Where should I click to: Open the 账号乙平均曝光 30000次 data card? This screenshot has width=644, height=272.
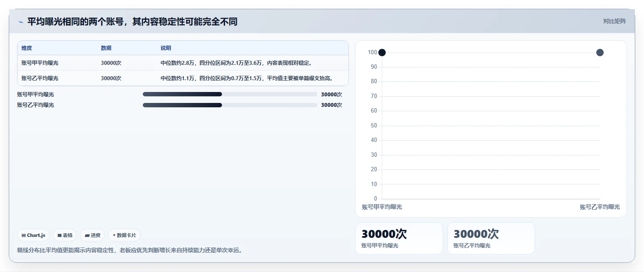click(491, 238)
